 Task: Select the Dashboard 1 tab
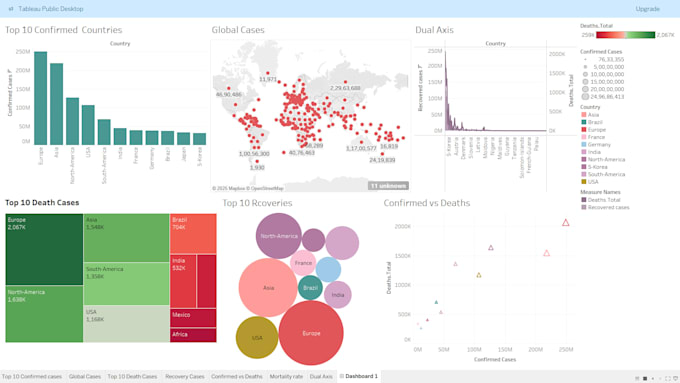point(359,376)
